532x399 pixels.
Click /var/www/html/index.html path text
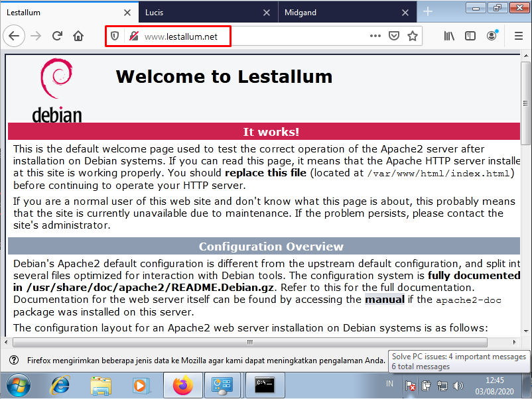coord(438,174)
